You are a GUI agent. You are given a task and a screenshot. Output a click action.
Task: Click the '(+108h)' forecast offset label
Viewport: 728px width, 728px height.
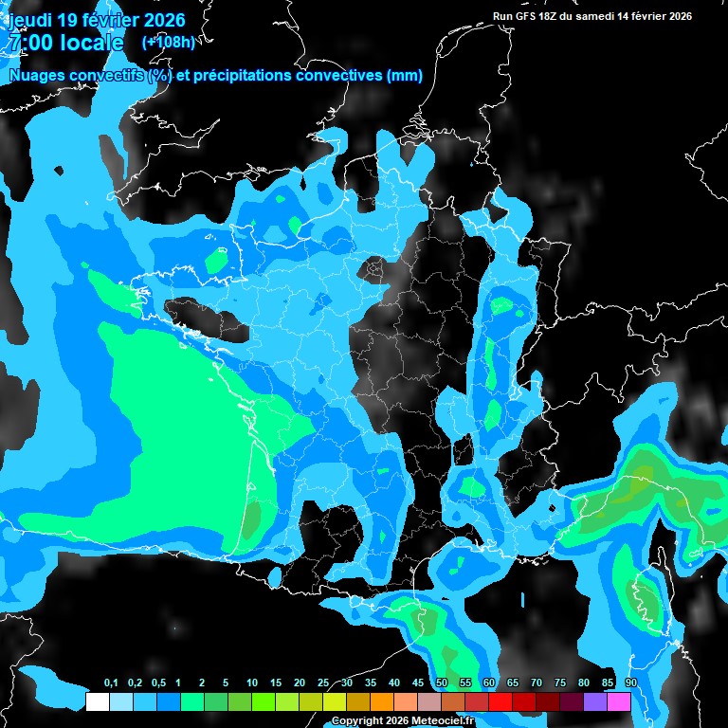click(x=168, y=42)
